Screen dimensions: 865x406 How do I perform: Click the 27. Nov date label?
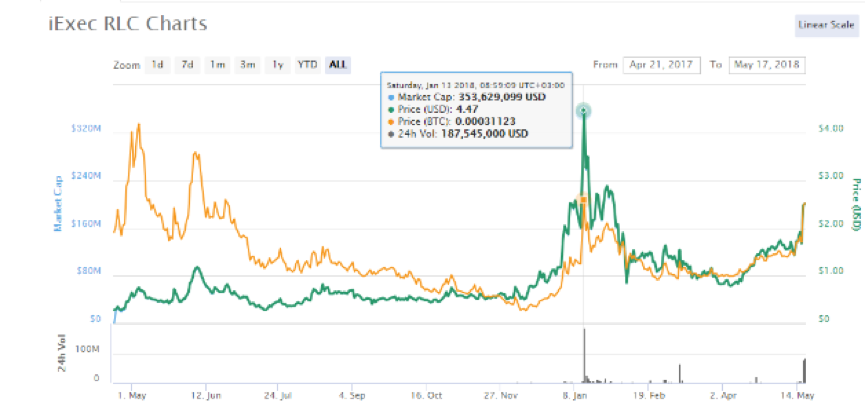pyautogui.click(x=502, y=396)
